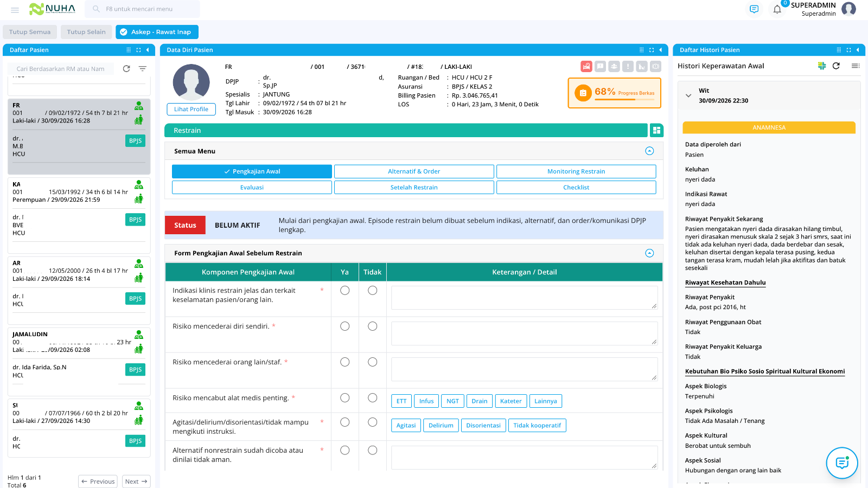
Task: Open the Histori Keperawatan list menu icon
Action: 855,66
